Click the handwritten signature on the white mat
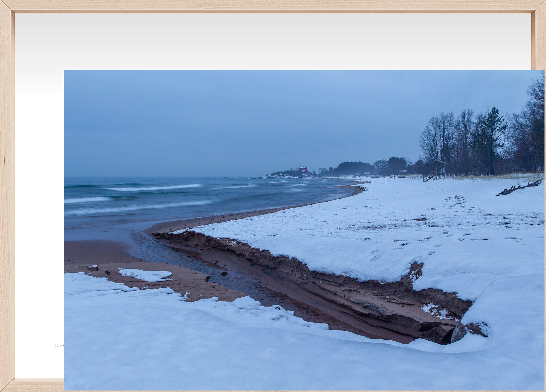This screenshot has width=546, height=392. coord(59,346)
